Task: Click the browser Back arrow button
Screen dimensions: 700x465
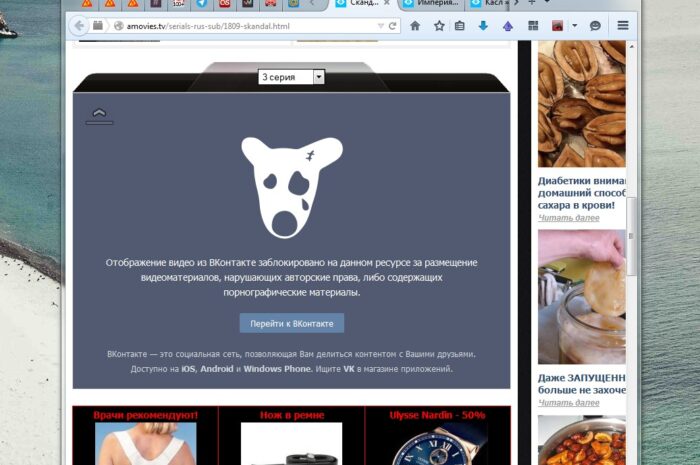Action: 79,25
